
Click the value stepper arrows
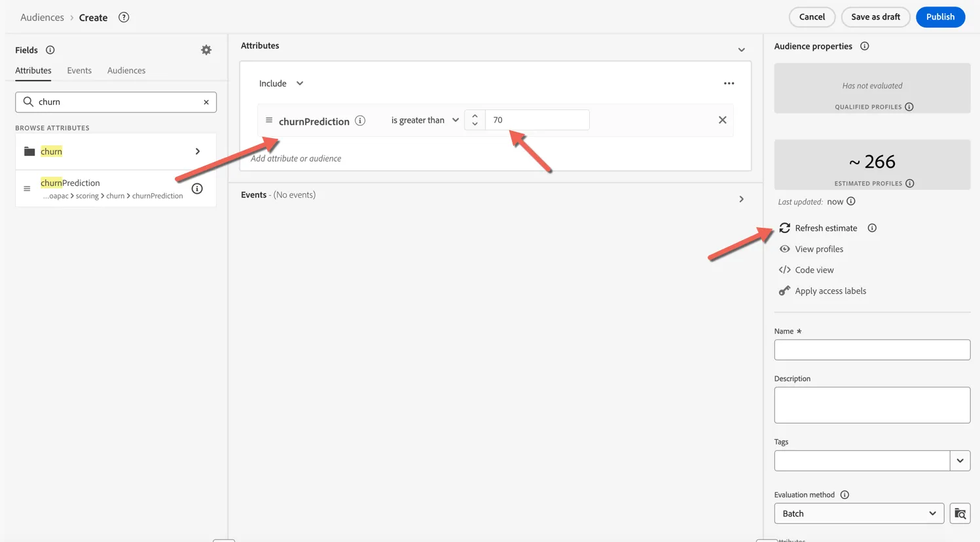click(x=475, y=120)
